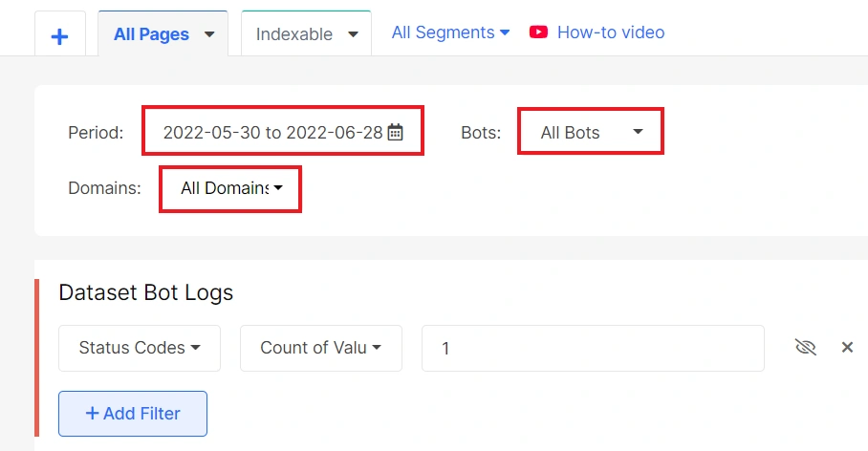Click the Period label
Viewport: 868px width, 451px height.
[x=96, y=133]
